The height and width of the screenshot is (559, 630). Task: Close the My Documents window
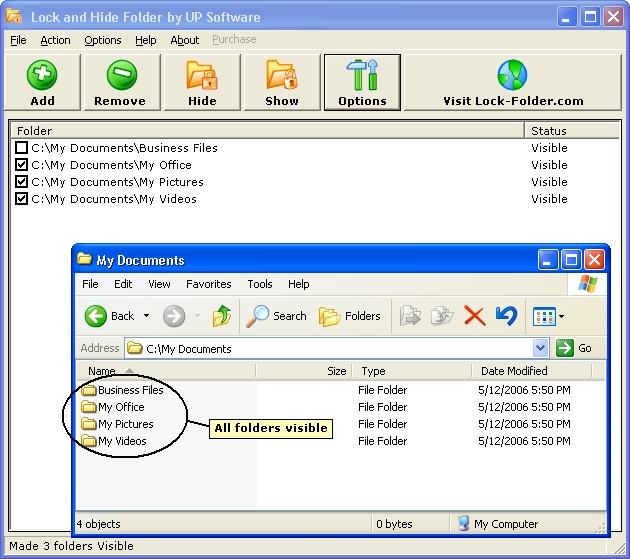click(594, 260)
